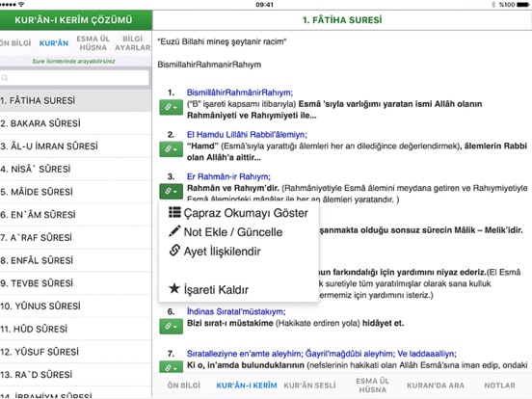Switch to ÖN BİLGİ tab in sidebar
The height and width of the screenshot is (399, 532).
pyautogui.click(x=14, y=43)
